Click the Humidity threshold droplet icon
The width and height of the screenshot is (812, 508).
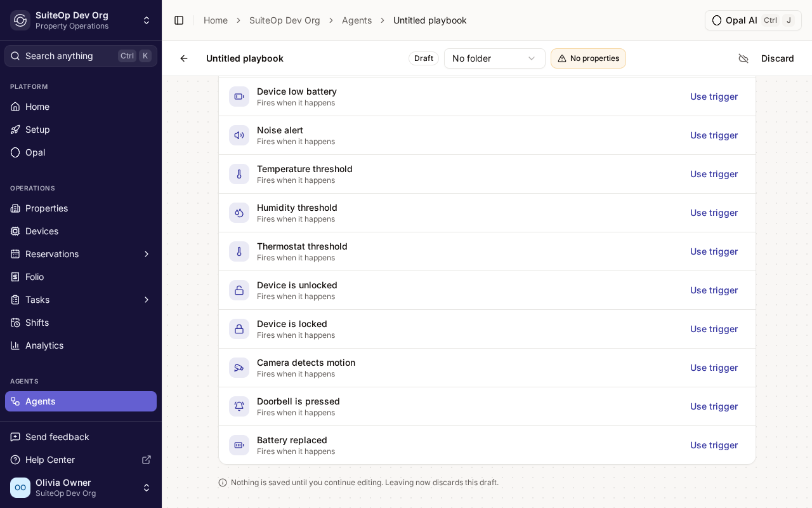click(239, 213)
